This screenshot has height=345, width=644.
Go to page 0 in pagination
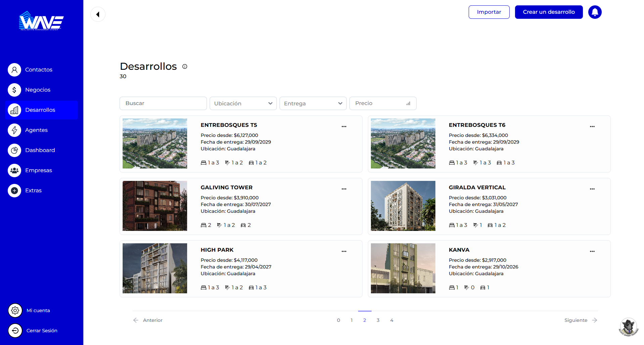point(338,320)
